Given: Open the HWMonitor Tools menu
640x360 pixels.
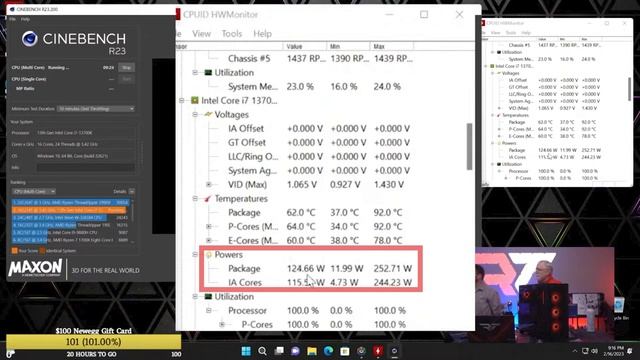Looking at the screenshot, I should click(x=232, y=34).
